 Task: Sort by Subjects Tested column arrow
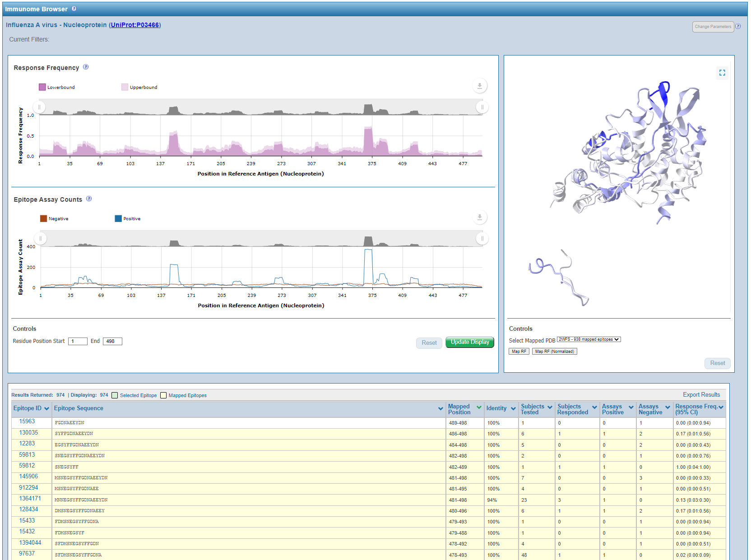click(550, 407)
